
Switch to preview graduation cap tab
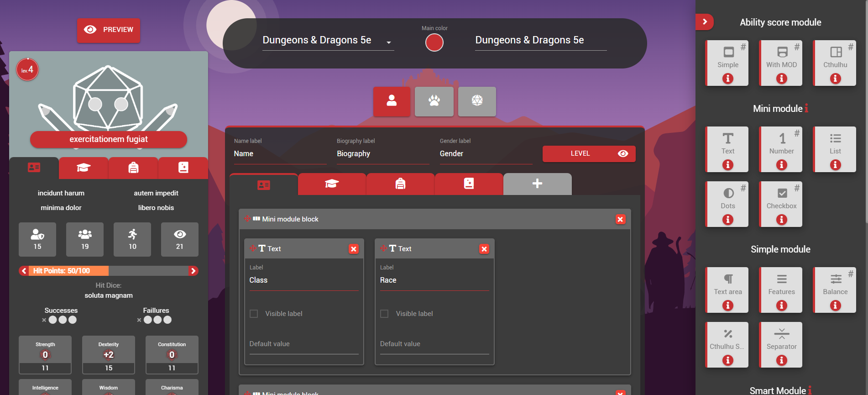(84, 168)
